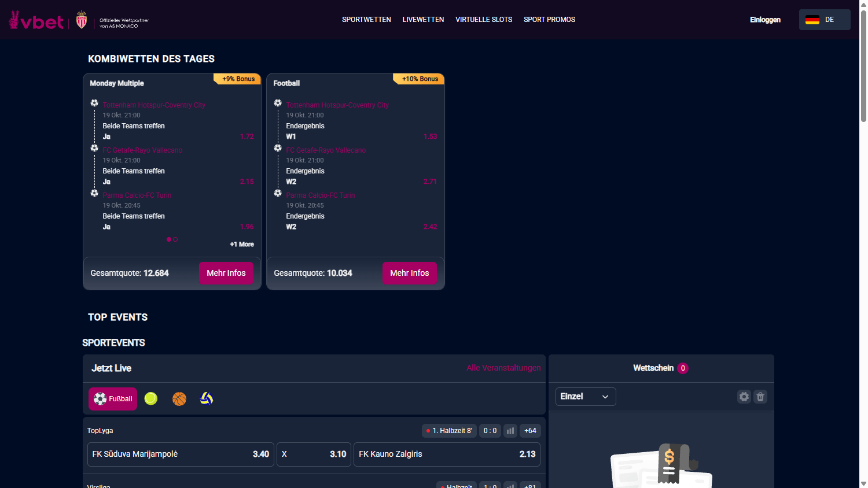The width and height of the screenshot is (868, 488).
Task: Click the +9% Bonus badge
Action: [238, 79]
